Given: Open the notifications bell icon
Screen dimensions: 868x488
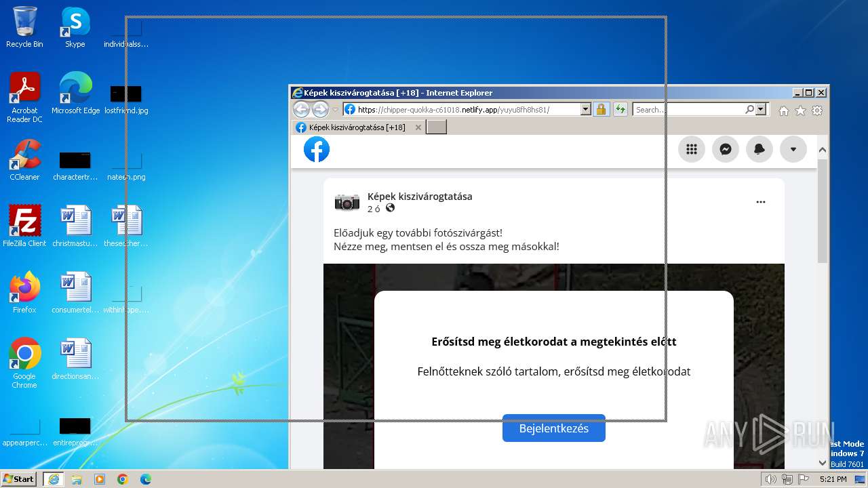Looking at the screenshot, I should click(759, 150).
